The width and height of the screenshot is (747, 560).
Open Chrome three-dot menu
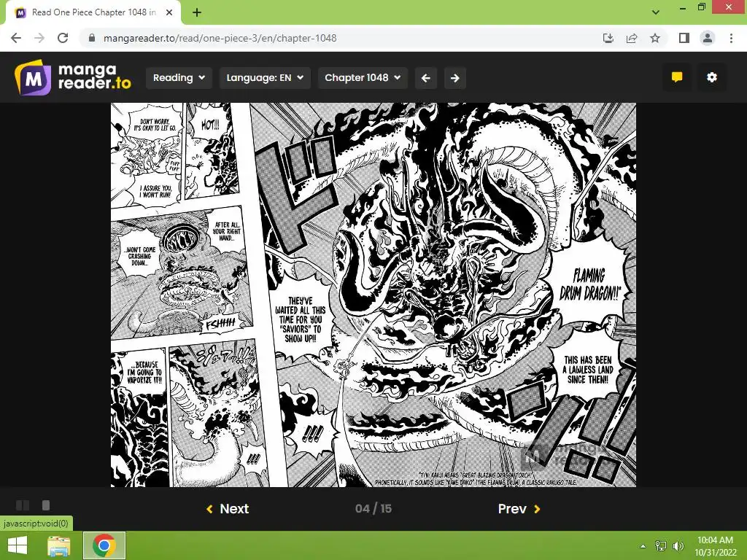tap(731, 38)
